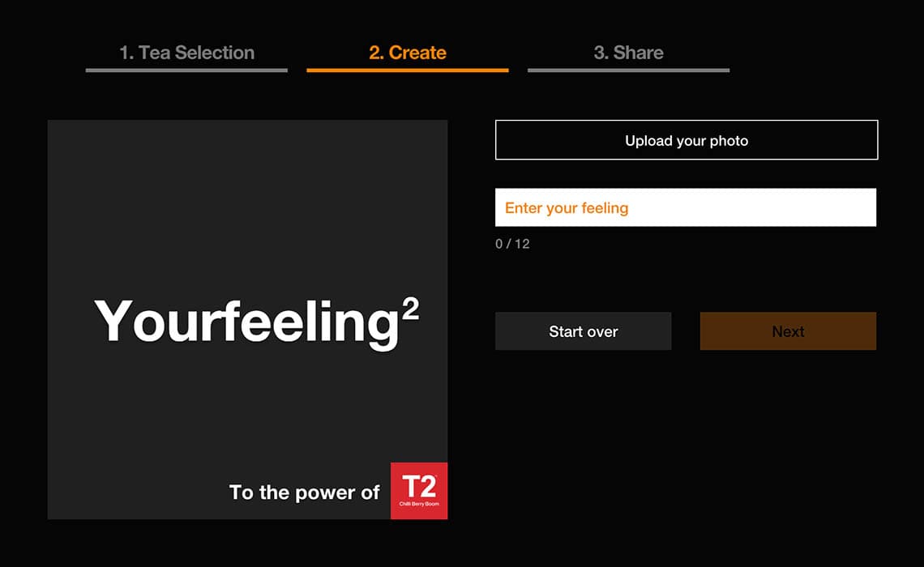Go to the Tea Selection step
Screen dimensions: 924x567
point(186,53)
